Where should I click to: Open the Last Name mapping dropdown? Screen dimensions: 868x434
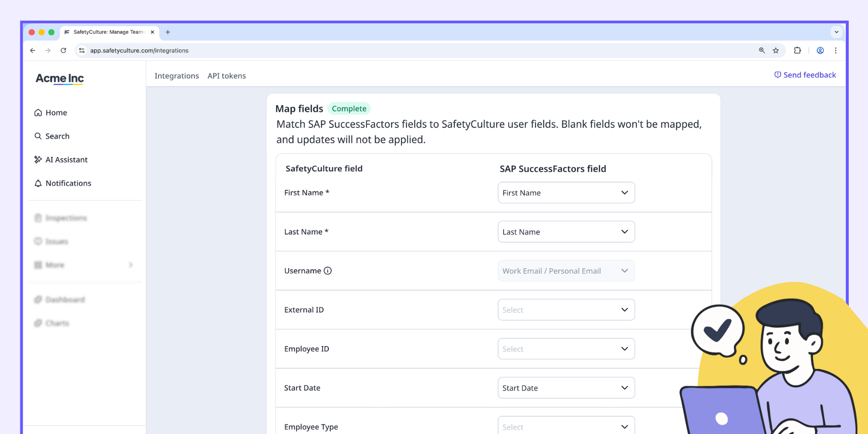pyautogui.click(x=566, y=232)
